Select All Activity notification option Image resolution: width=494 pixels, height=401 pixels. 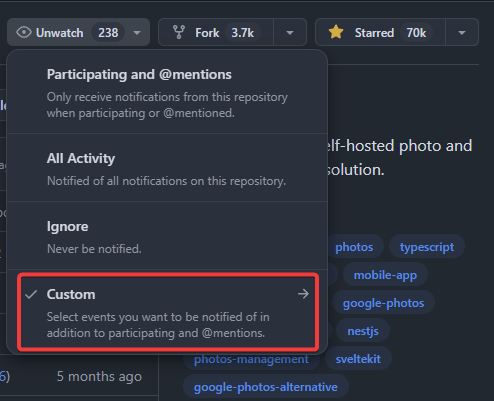[x=167, y=168]
